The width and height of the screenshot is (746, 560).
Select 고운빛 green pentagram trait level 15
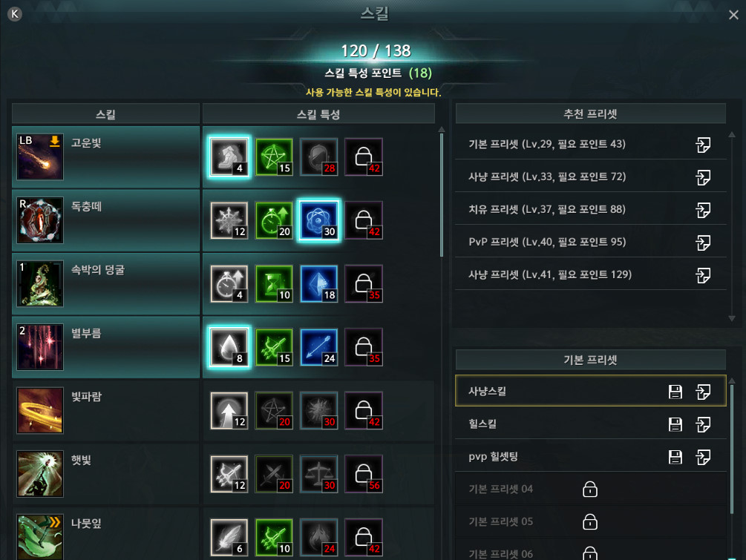click(274, 157)
